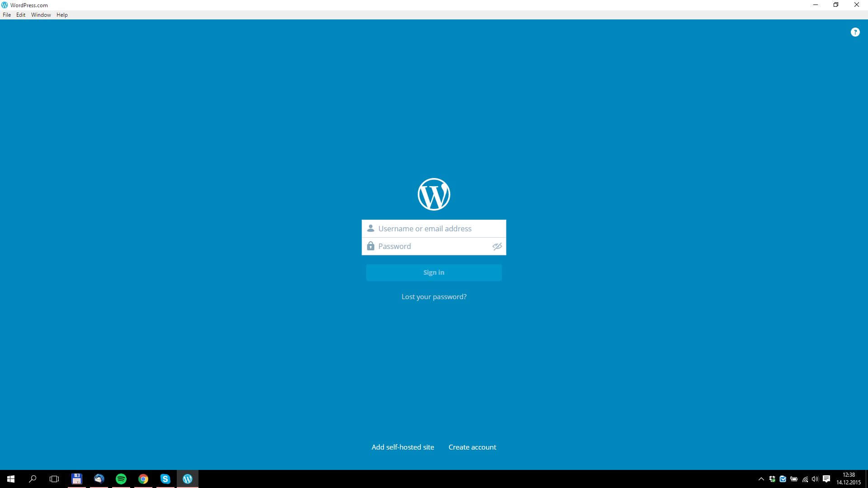Click the Dropbox tray icon
Viewport: 868px width, 488px height.
(772, 479)
